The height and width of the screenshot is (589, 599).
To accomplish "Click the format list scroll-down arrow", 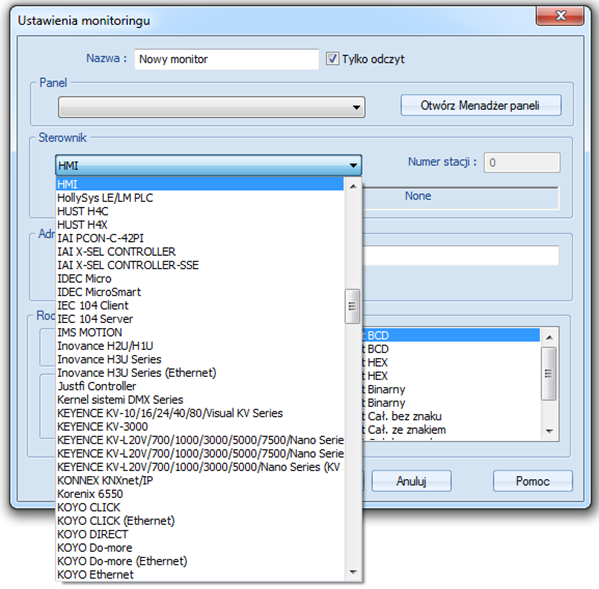I will coord(549,432).
